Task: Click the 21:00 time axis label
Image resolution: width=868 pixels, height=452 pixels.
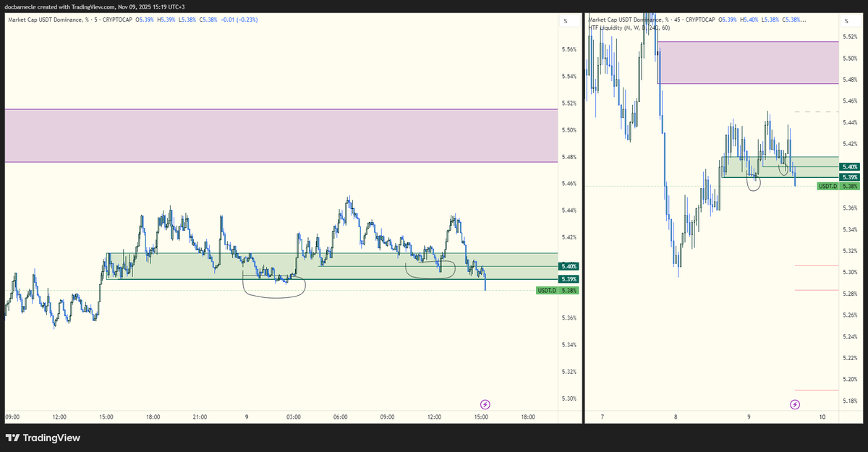Action: 200,417
